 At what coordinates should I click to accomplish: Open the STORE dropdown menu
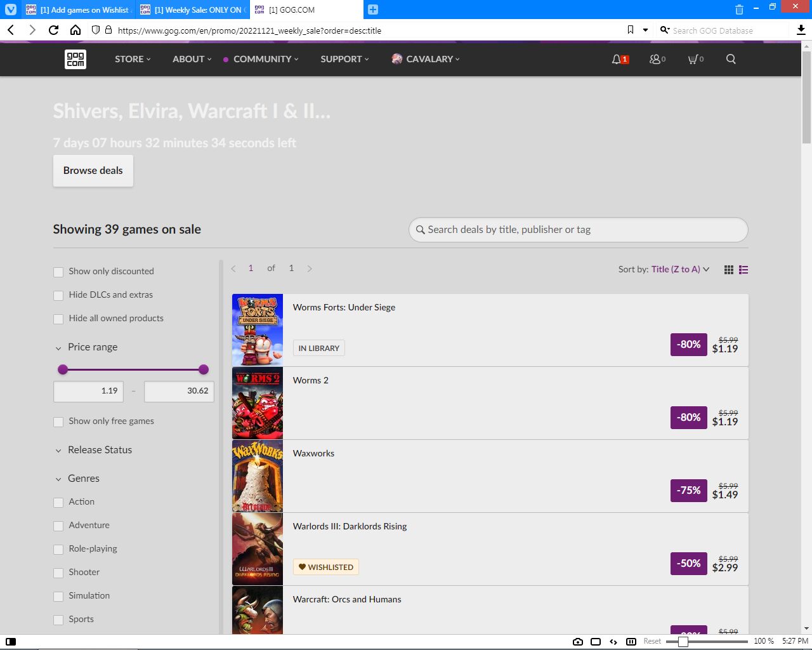(133, 59)
